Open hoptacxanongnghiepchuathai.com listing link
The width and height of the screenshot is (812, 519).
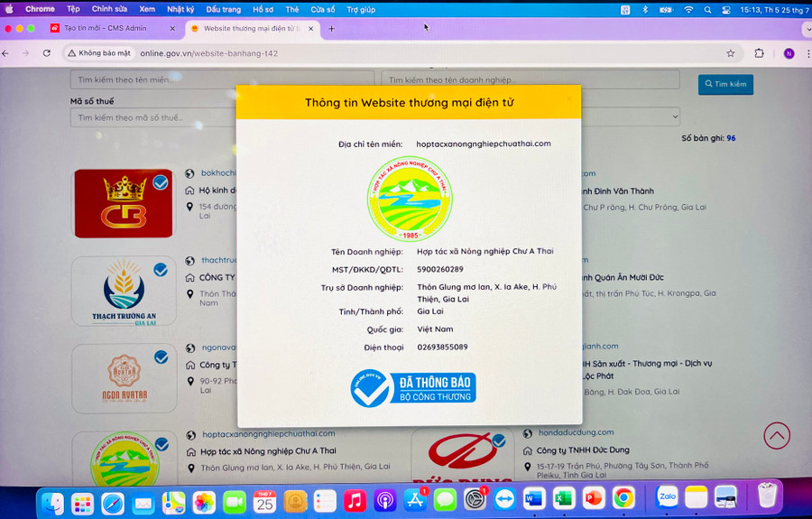268,433
